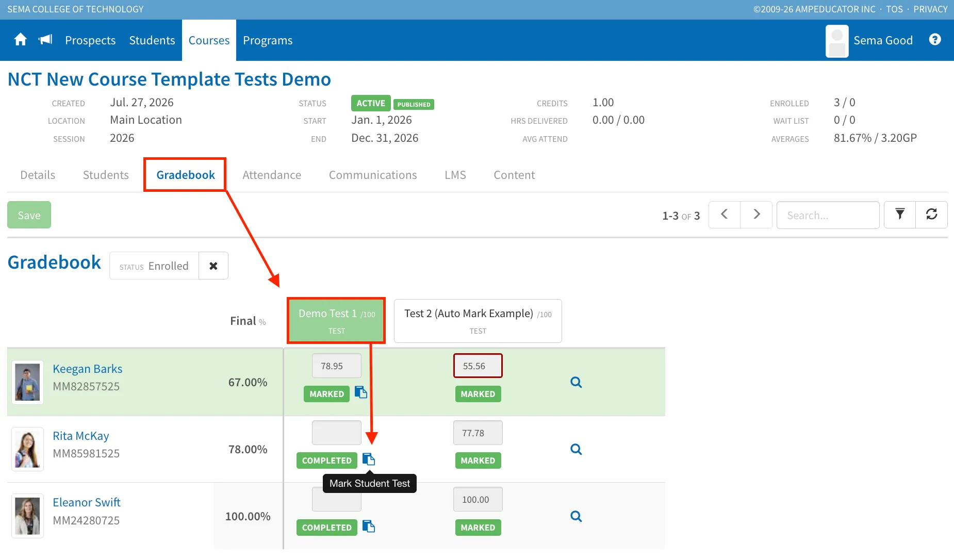
Task: Click the Sema Good user avatar
Action: click(x=837, y=41)
